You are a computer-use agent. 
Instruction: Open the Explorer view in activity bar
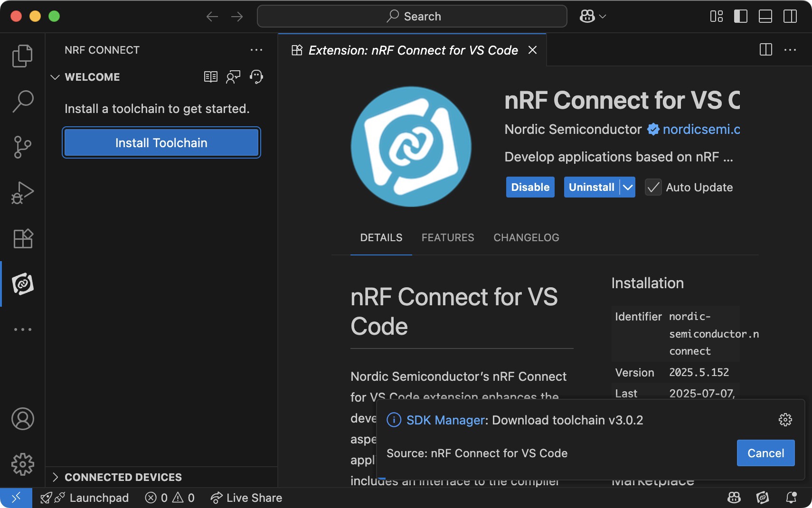click(22, 56)
